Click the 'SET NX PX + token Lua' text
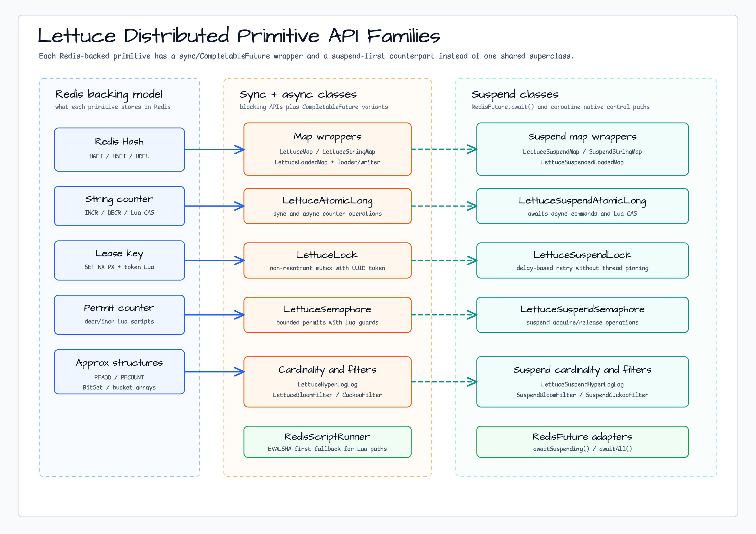Viewport: 756px width, 534px height. tap(119, 267)
